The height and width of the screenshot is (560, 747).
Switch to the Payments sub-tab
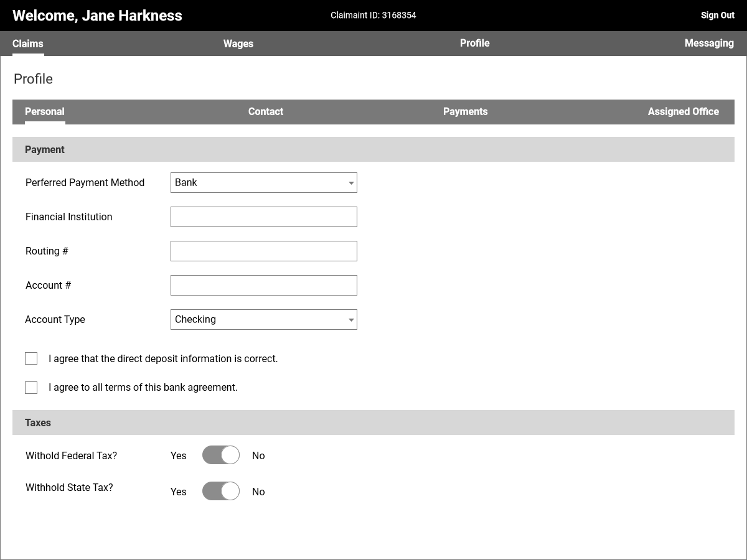pyautogui.click(x=465, y=112)
